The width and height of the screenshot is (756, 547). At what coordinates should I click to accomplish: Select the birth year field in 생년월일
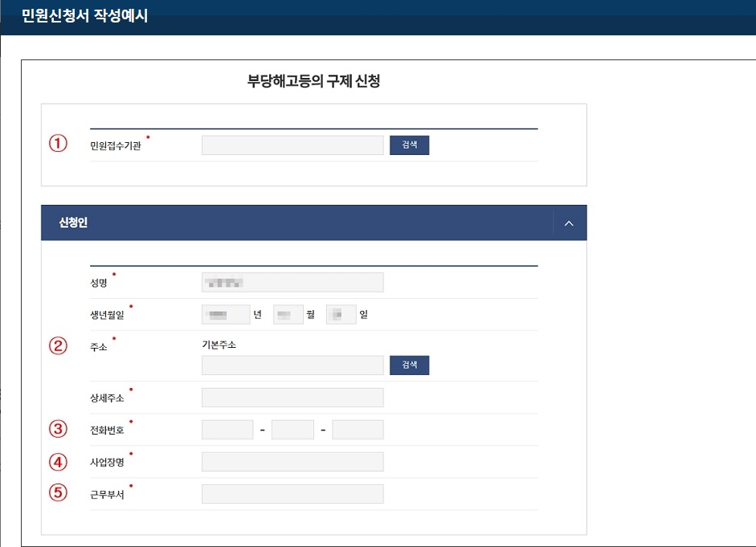[226, 314]
